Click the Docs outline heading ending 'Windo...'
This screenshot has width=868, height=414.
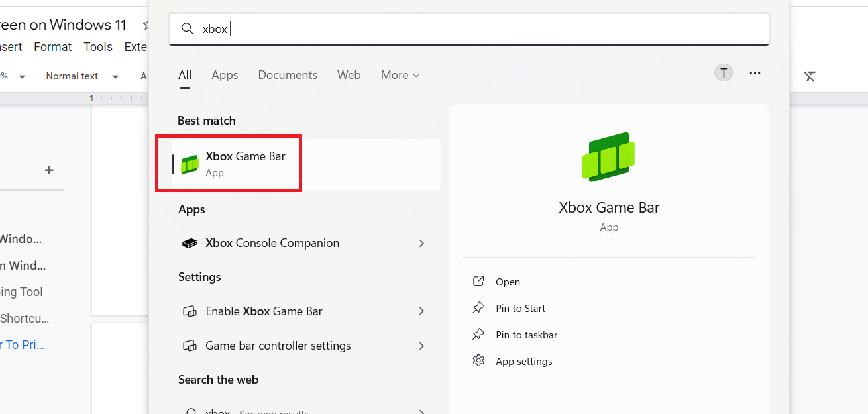coord(21,239)
